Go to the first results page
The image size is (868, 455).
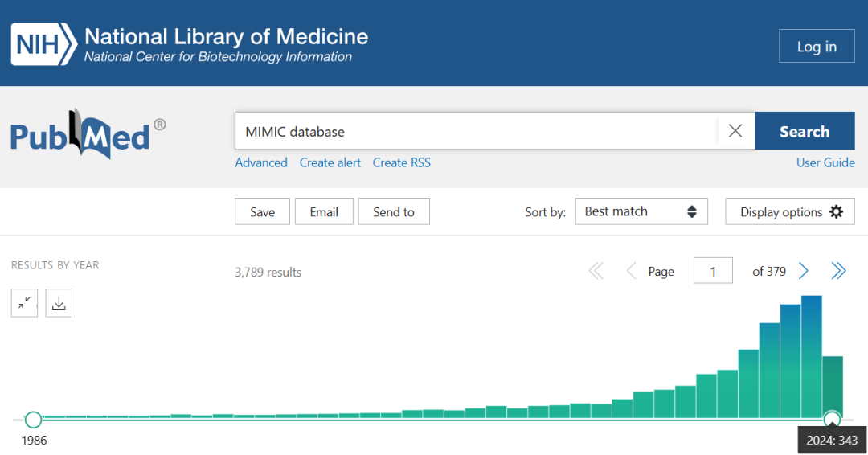coord(596,271)
